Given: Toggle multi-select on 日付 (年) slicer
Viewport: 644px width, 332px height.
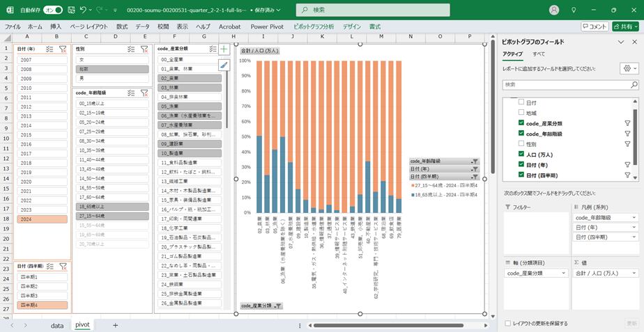Looking at the screenshot, I should 49,49.
